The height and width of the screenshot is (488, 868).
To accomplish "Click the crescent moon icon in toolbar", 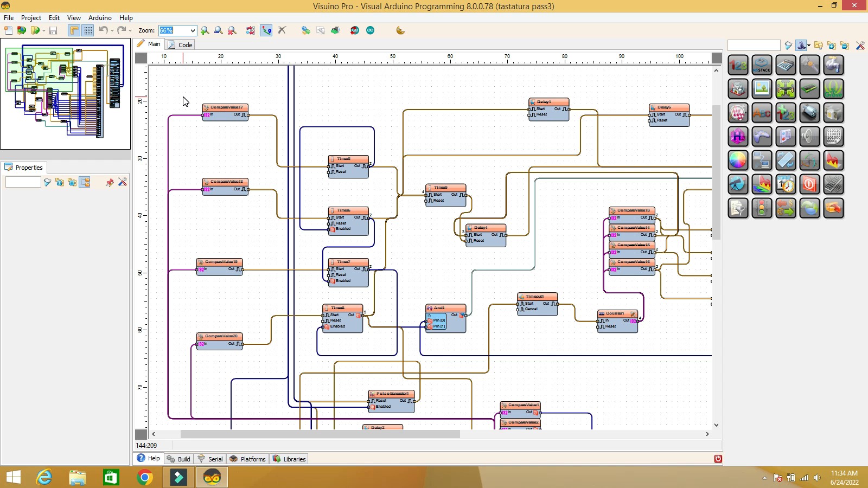I will point(400,30).
